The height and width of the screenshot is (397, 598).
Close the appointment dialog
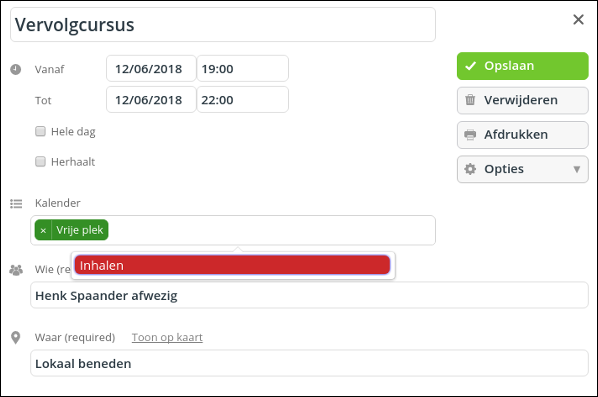coord(578,19)
